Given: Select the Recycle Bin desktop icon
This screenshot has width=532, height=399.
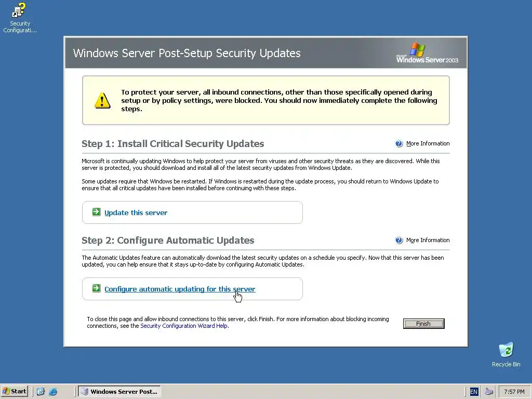Looking at the screenshot, I should pyautogui.click(x=506, y=354).
